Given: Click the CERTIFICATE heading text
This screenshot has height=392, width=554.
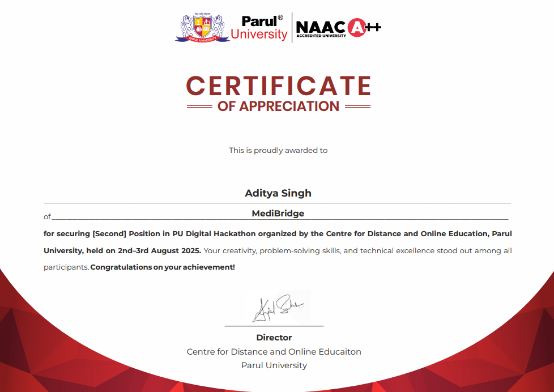Looking at the screenshot, I should click(x=278, y=86).
